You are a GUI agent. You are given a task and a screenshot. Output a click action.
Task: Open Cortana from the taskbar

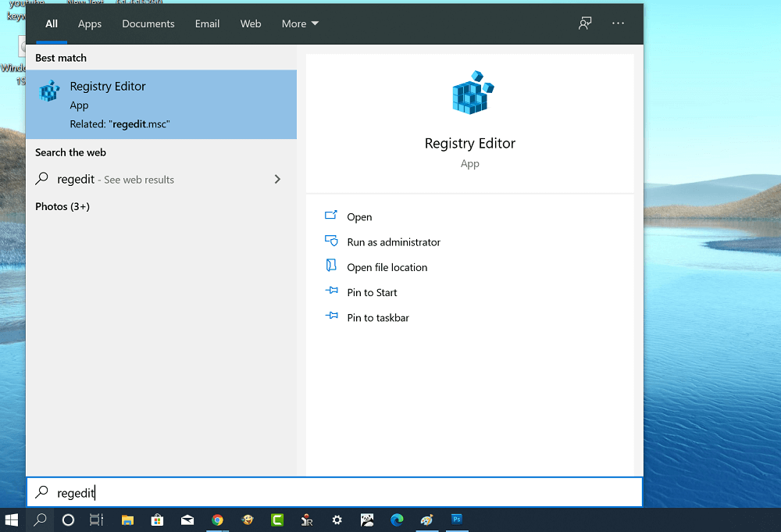pyautogui.click(x=68, y=520)
